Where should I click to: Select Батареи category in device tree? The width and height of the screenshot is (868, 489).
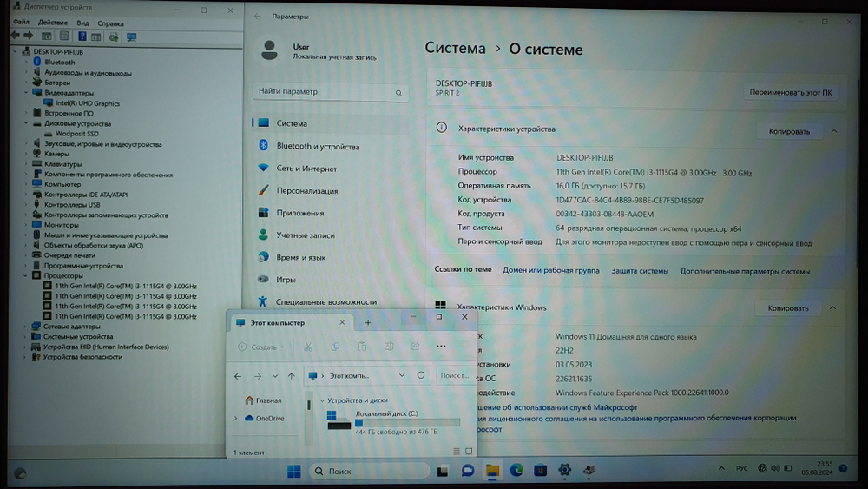coord(57,83)
